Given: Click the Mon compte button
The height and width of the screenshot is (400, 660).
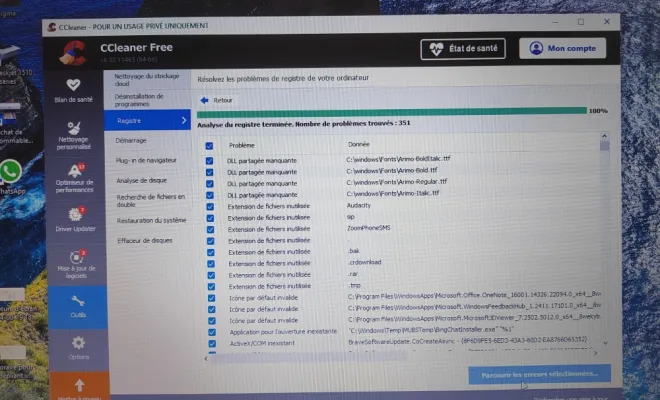Looking at the screenshot, I should 562,48.
